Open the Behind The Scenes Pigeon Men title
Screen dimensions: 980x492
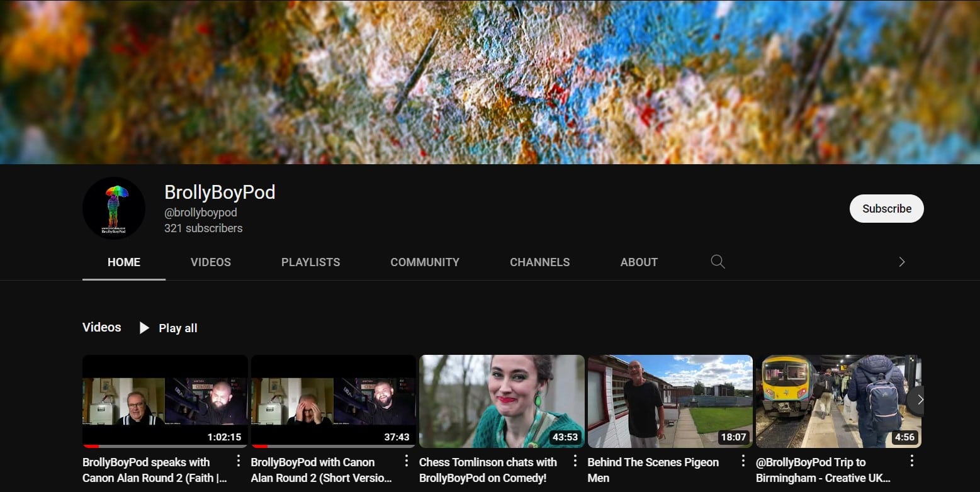point(653,470)
